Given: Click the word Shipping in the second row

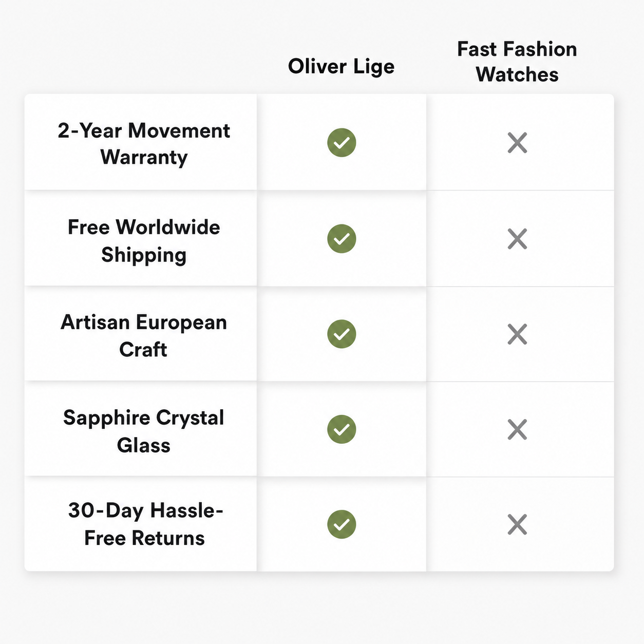Looking at the screenshot, I should pyautogui.click(x=144, y=255).
